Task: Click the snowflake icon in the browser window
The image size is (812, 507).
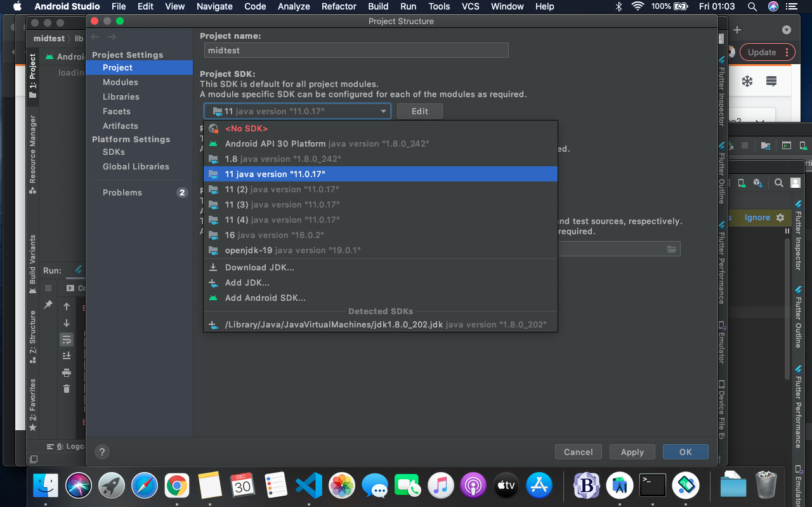Action: point(747,81)
